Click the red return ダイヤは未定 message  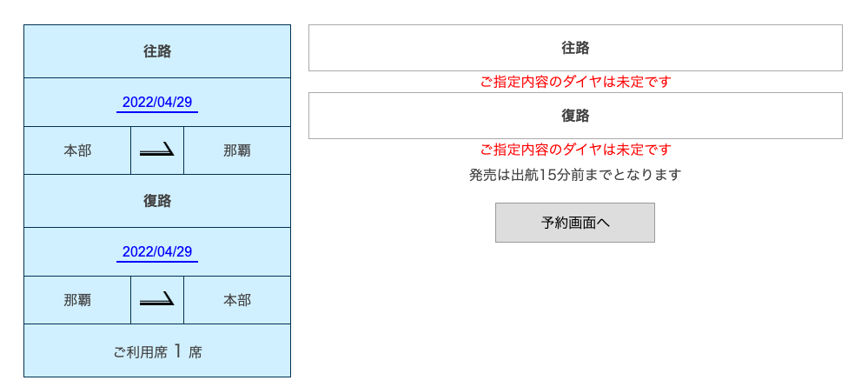575,150
